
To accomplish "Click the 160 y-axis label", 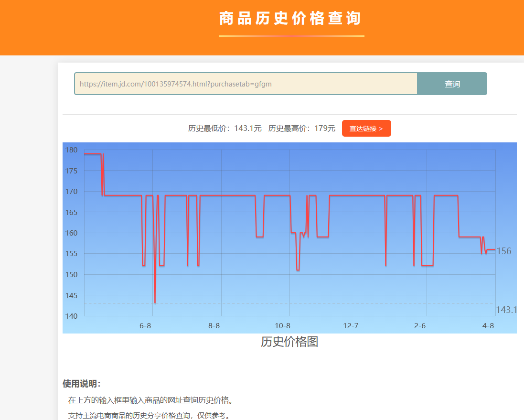I will click(71, 233).
